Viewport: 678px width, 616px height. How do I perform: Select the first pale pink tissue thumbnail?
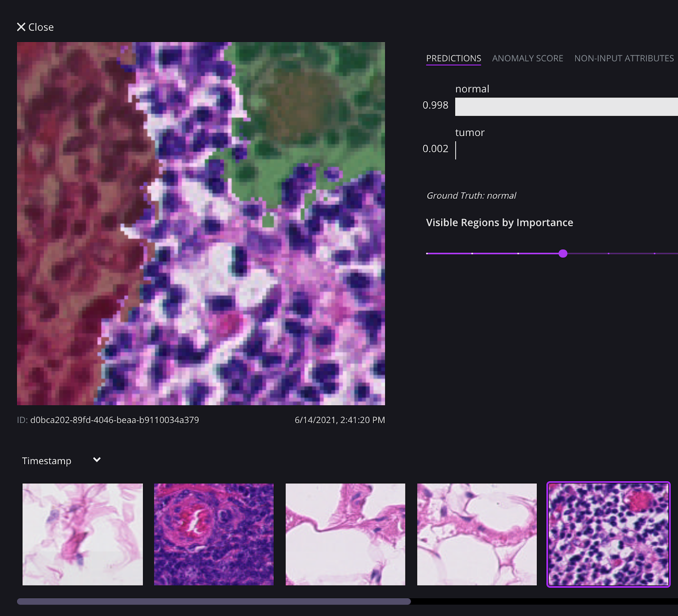[83, 534]
